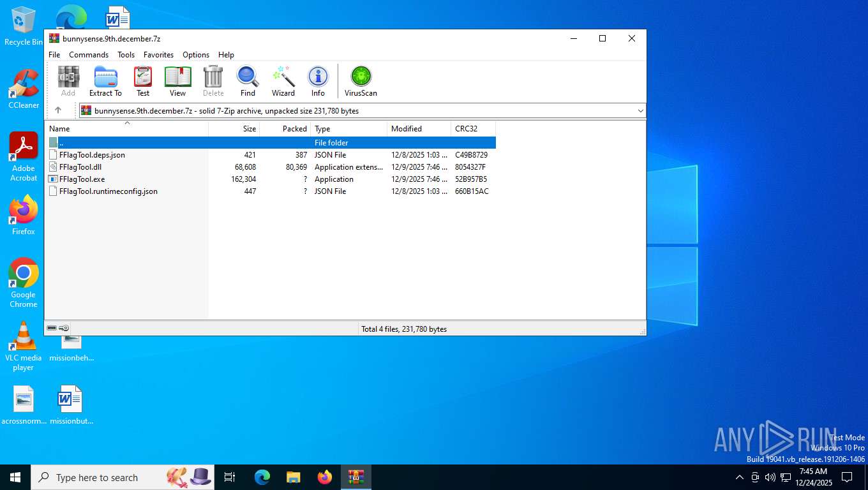Click the network tray icon

point(786,477)
